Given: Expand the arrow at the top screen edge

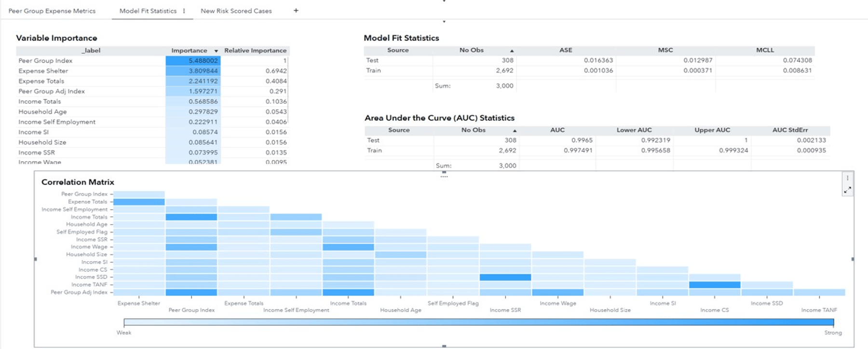Looking at the screenshot, I should pos(444,1).
